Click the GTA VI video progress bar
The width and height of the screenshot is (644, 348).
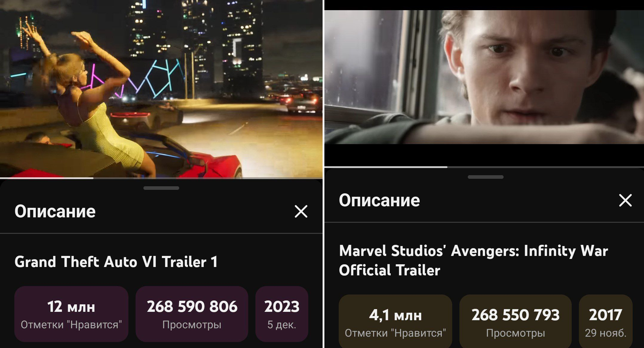point(161,178)
